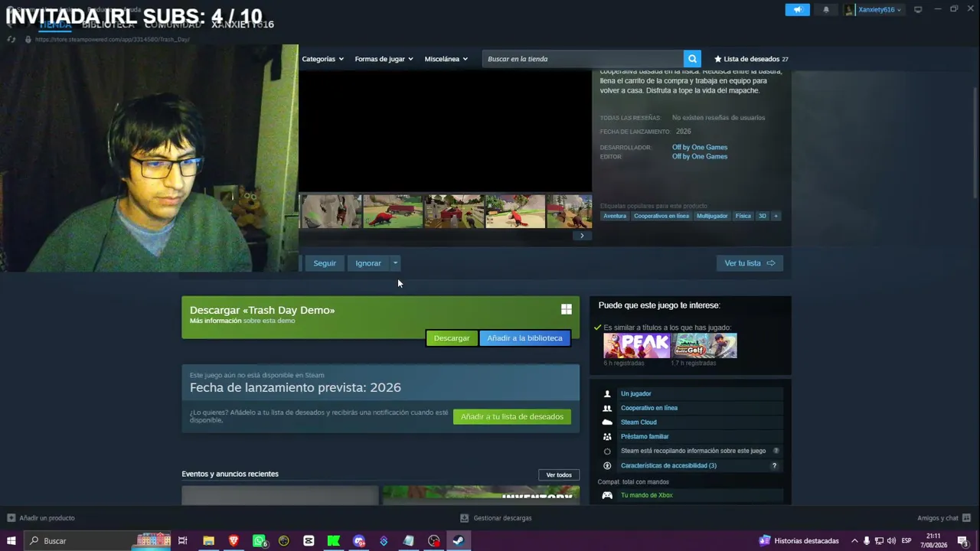Click in the Buscar en la tienda field
This screenshot has height=551, width=980.
(583, 59)
